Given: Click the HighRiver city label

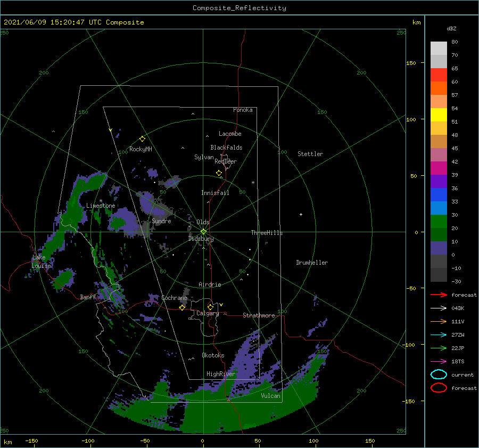Looking at the screenshot, I should [x=221, y=374].
